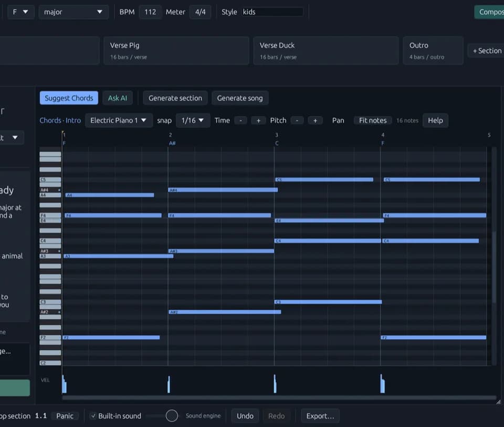Select the C3 note in bar 3

tap(328, 302)
